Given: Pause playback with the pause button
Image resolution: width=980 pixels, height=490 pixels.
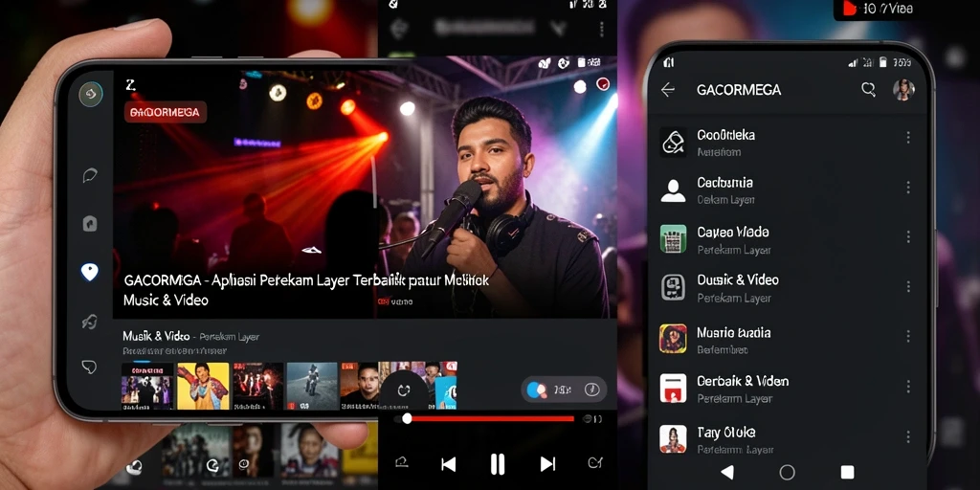Looking at the screenshot, I should [x=498, y=464].
